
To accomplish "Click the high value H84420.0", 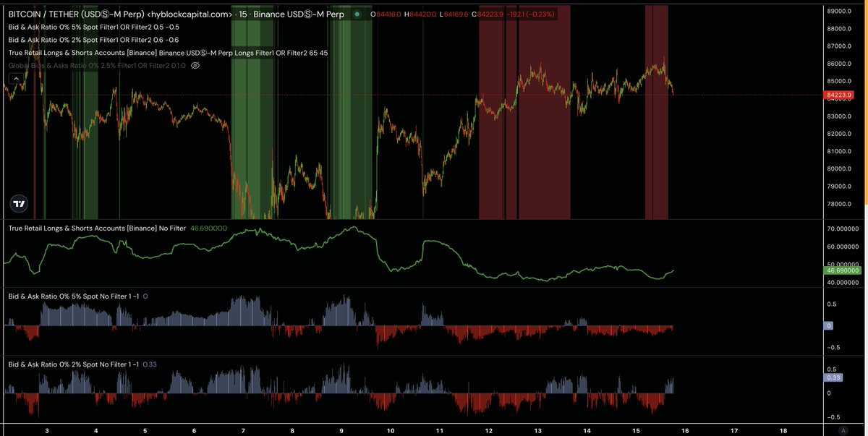I will coord(420,14).
